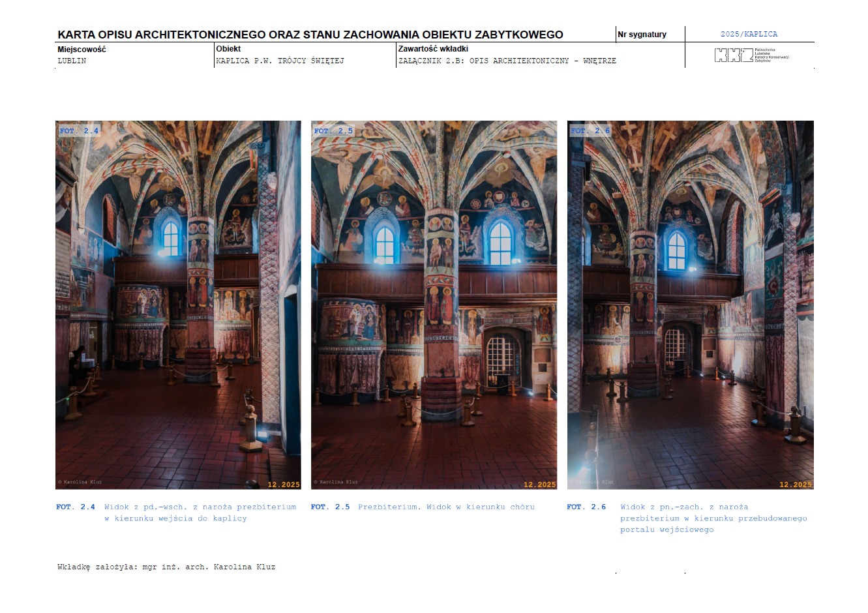This screenshot has width=868, height=613.
Task: Select caption 'Widok z pn.-zach. z naroża'
Action: pos(684,507)
